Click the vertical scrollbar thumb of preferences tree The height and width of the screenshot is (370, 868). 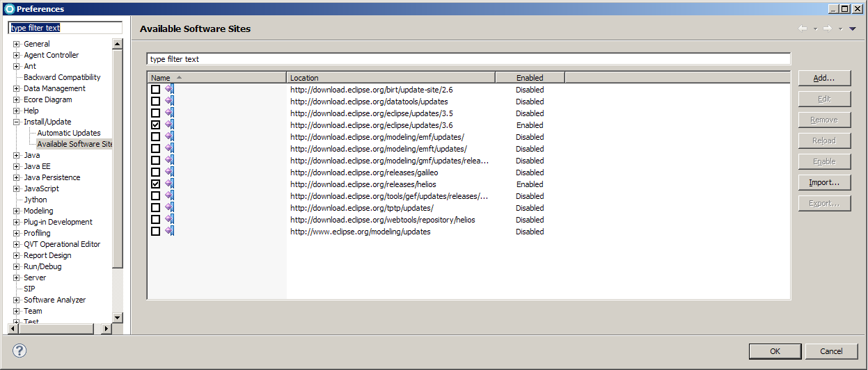click(117, 159)
